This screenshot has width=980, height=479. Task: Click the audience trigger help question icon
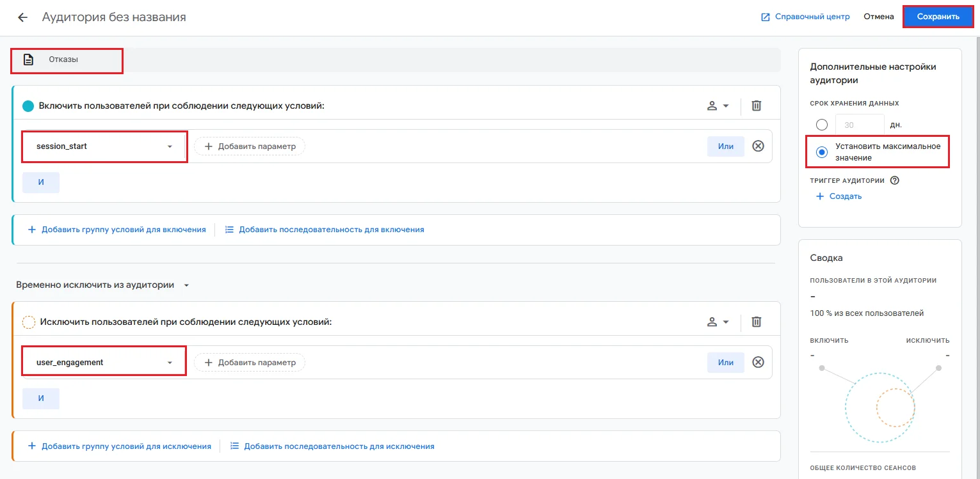click(895, 180)
